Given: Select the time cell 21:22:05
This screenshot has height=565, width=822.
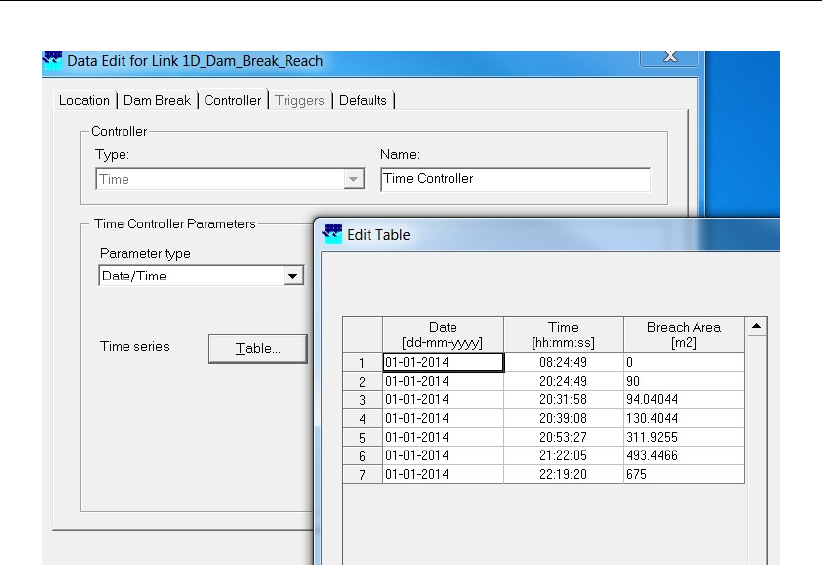Looking at the screenshot, I should pyautogui.click(x=564, y=456).
